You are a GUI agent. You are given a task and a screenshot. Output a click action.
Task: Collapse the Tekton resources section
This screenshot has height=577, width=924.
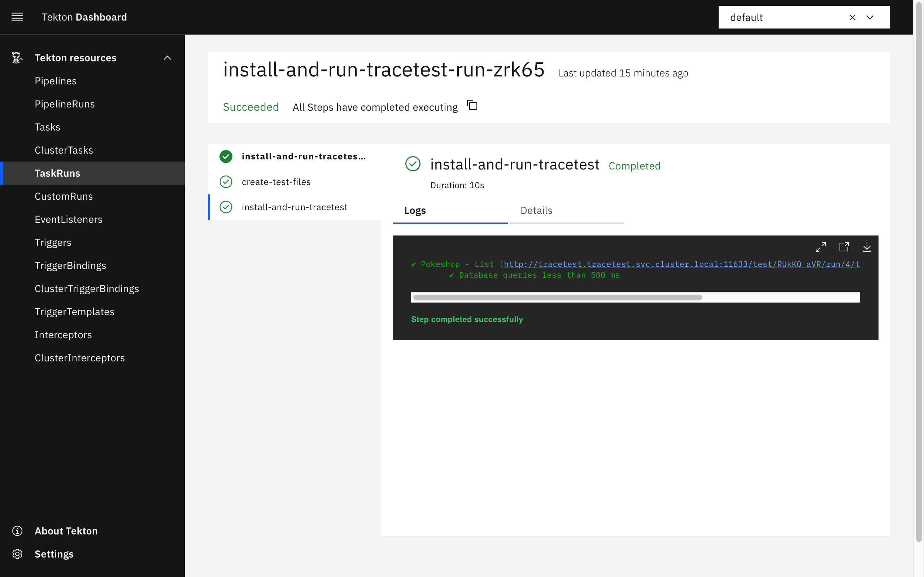[x=167, y=58]
